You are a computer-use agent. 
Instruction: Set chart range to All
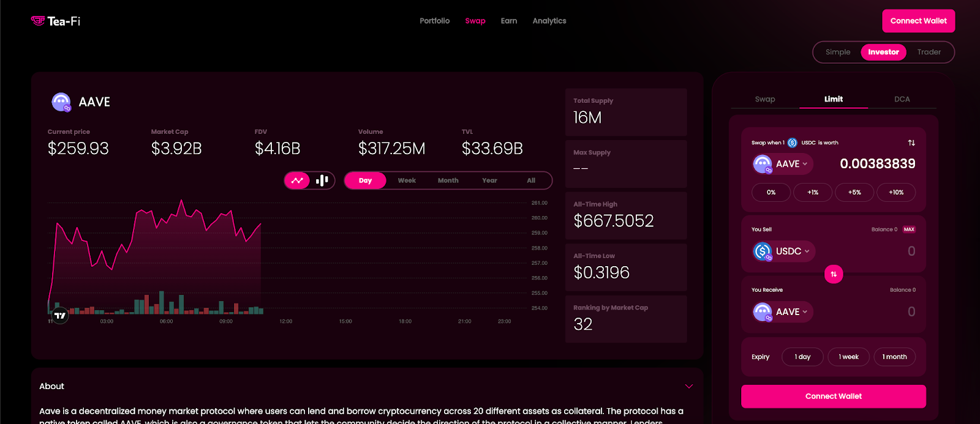(x=531, y=180)
